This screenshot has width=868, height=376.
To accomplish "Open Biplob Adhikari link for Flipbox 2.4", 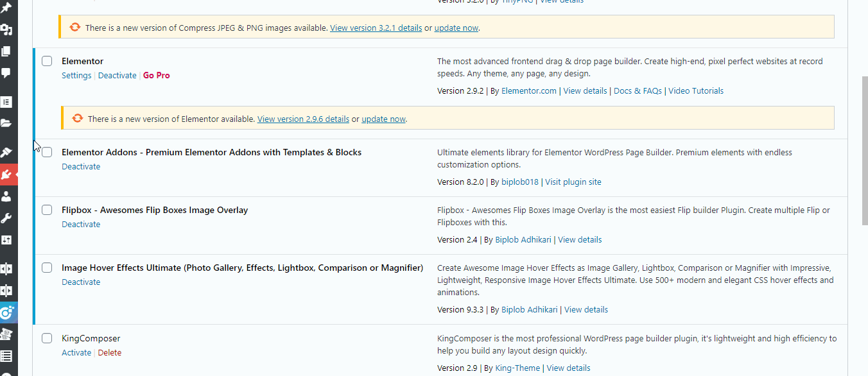I will (523, 239).
